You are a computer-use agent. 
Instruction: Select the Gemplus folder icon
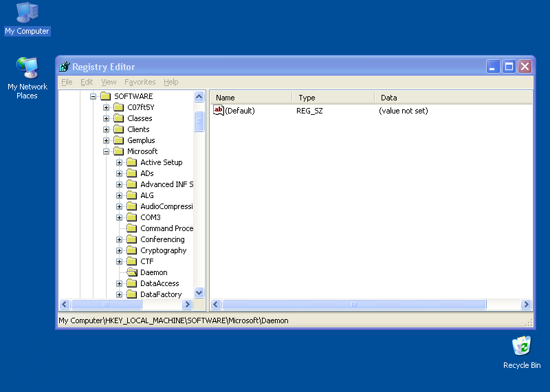[119, 140]
